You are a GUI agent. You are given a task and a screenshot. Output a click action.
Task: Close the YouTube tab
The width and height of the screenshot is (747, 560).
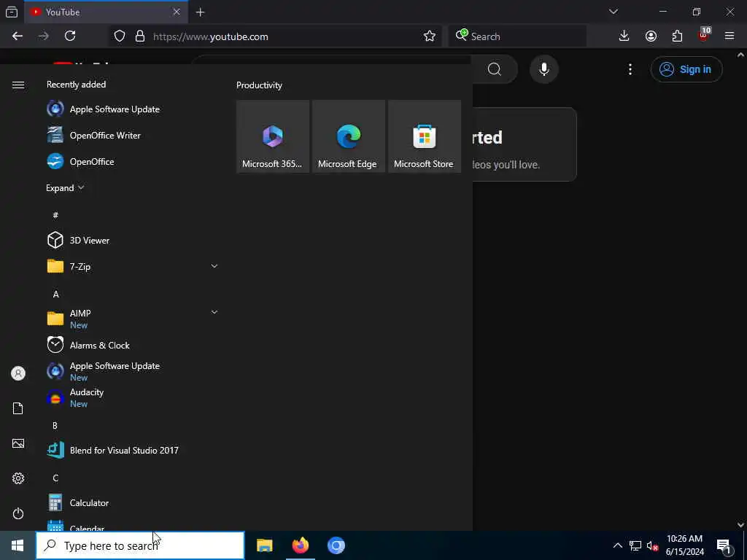[177, 12]
